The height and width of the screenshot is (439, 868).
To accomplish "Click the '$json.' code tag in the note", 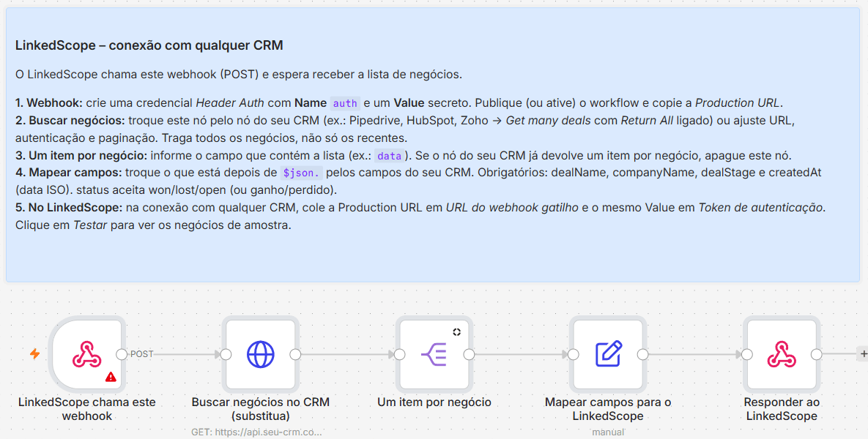I will pyautogui.click(x=301, y=173).
